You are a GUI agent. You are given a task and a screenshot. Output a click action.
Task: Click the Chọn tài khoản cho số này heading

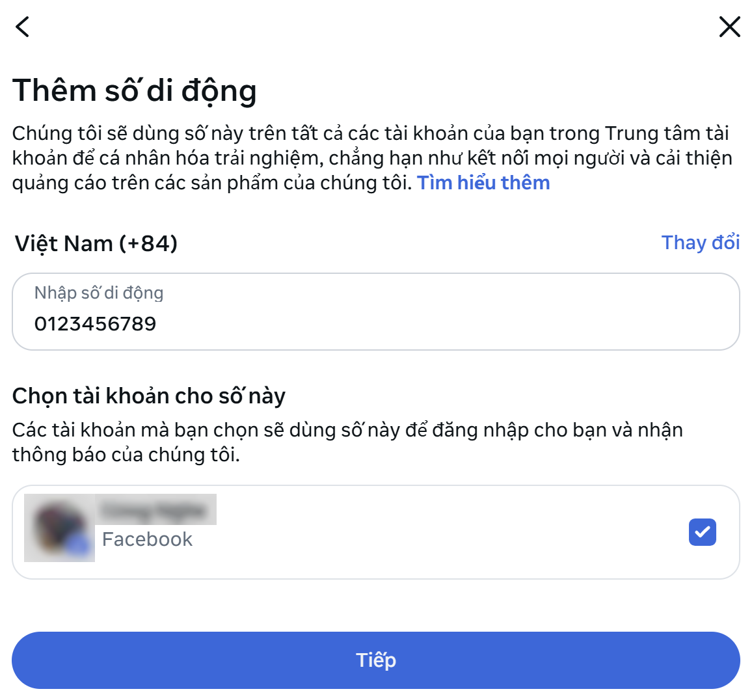pos(149,396)
